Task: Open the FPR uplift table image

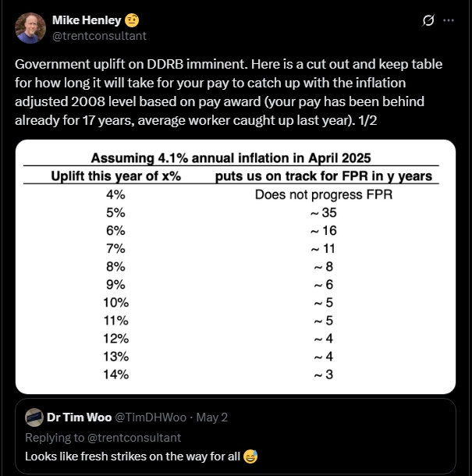Action: pyautogui.click(x=236, y=267)
